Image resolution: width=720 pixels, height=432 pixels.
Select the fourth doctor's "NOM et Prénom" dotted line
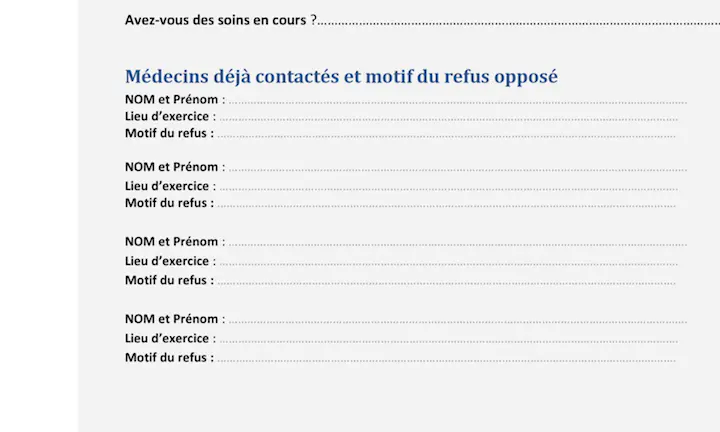[x=457, y=321]
